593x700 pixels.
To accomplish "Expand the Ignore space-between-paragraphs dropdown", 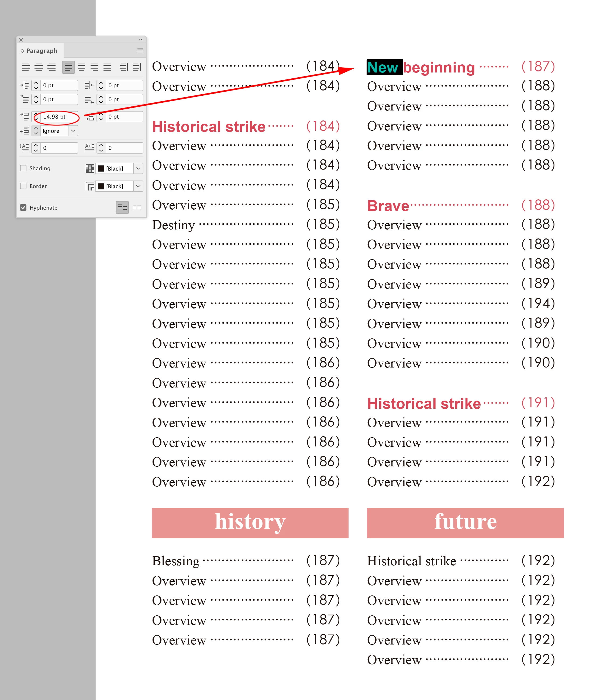I will point(73,131).
